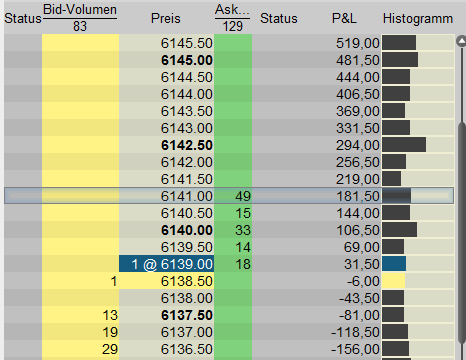Screen dimensions: 466x360
Task: Click price 6145.00
Action: tap(186, 60)
